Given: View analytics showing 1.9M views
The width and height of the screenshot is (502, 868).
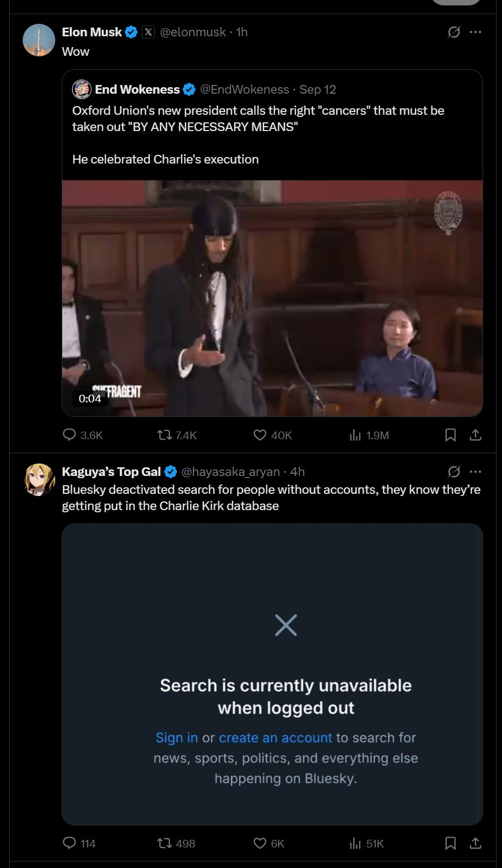Looking at the screenshot, I should [369, 435].
